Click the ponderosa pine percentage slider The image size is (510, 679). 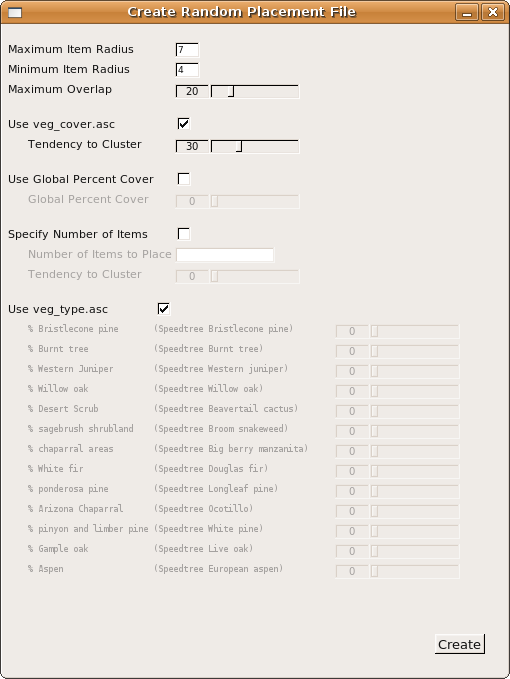(415, 491)
